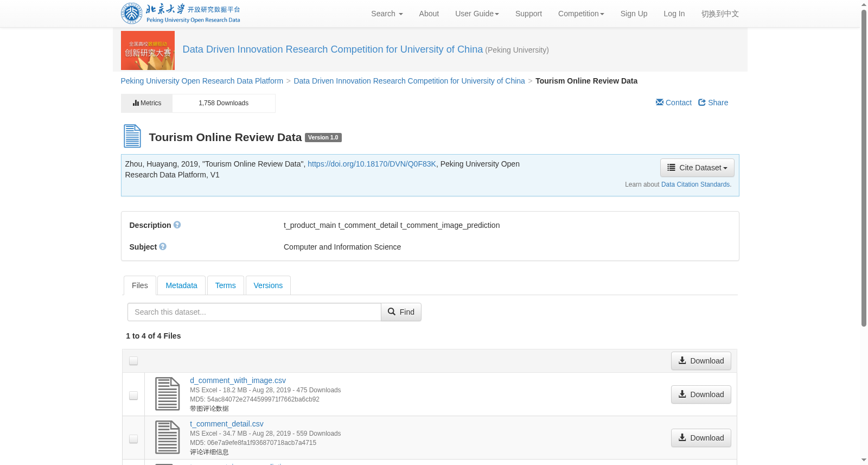This screenshot has height=465, width=868.
Task: Click the MD5 text of d_comment_with_image.csv
Action: [254, 399]
